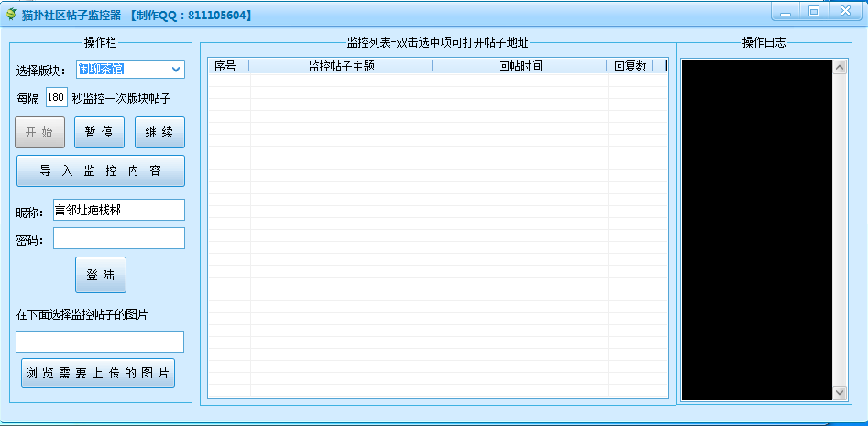Viewport: 868px width, 426px height.
Task: Focus the image path field above the browse button
Action: [x=100, y=342]
